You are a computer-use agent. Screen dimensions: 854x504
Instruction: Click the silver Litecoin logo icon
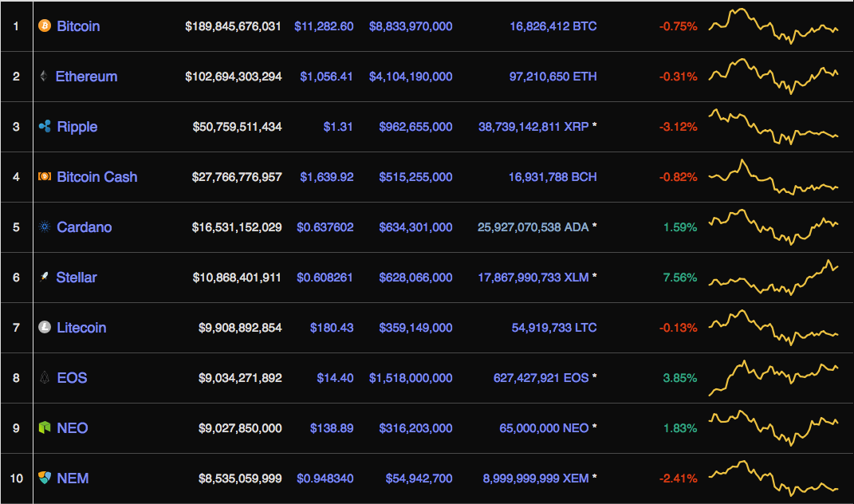click(x=45, y=328)
